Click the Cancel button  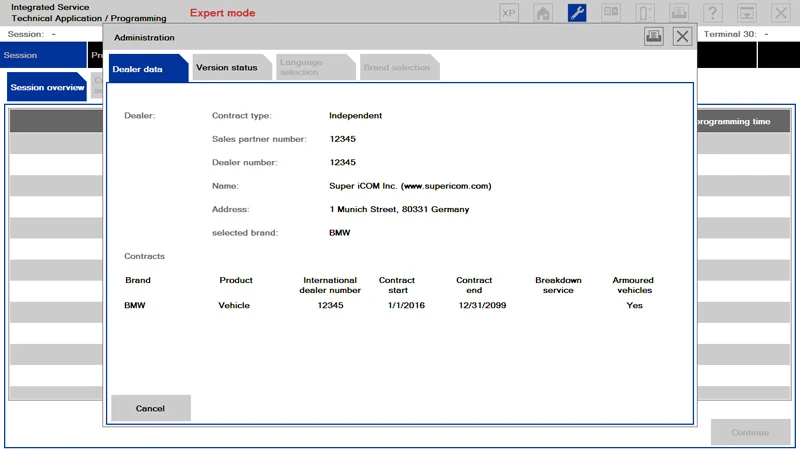(151, 408)
